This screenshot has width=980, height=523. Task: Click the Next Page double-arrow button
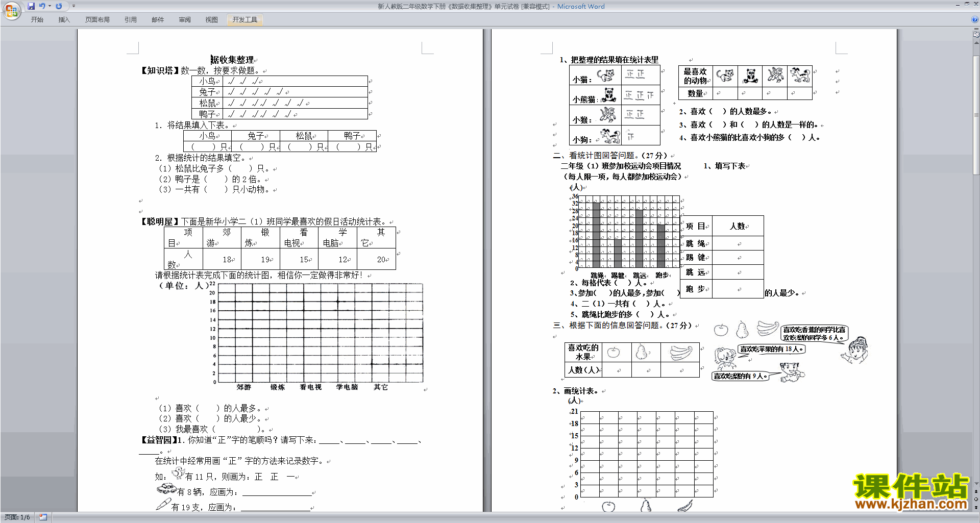click(976, 507)
